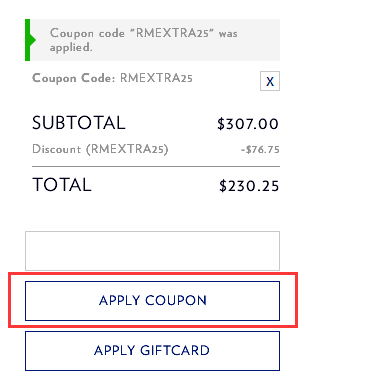Select the -$76.75 discount amount

pyautogui.click(x=260, y=150)
